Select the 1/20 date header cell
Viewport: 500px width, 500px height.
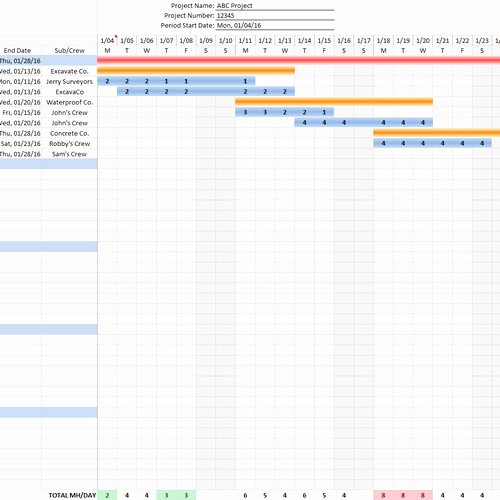[x=423, y=40]
